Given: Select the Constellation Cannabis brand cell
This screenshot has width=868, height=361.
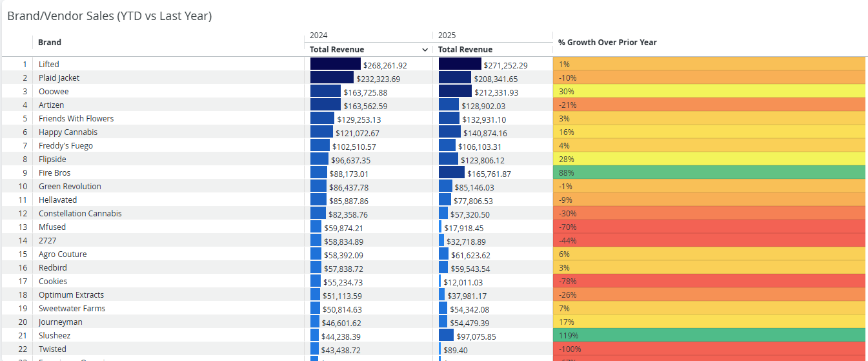Looking at the screenshot, I should pyautogui.click(x=168, y=213).
